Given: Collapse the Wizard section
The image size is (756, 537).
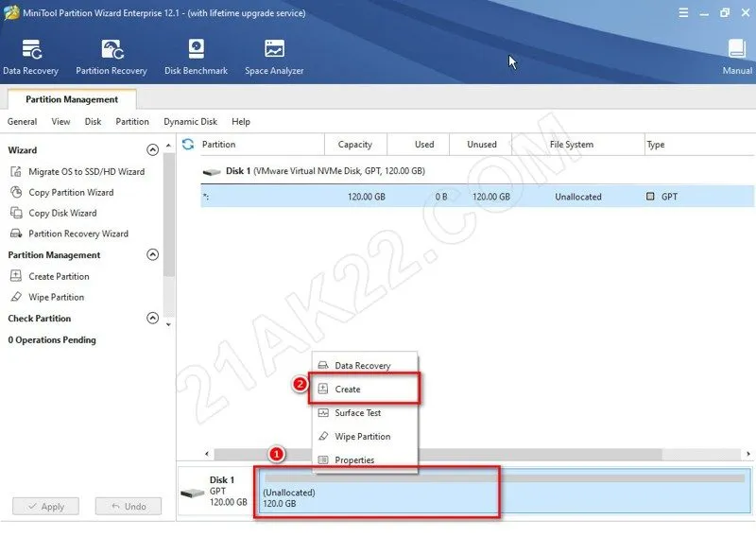Looking at the screenshot, I should pyautogui.click(x=152, y=150).
